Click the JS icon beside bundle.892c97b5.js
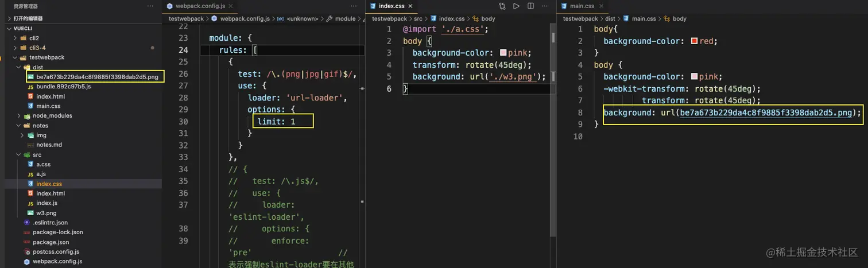Screen dimensions: 868x268 pyautogui.click(x=30, y=87)
